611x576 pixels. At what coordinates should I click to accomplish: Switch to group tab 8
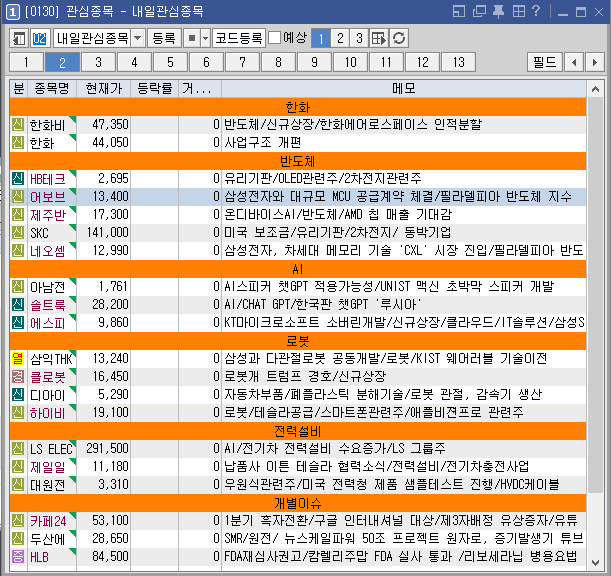click(x=278, y=62)
